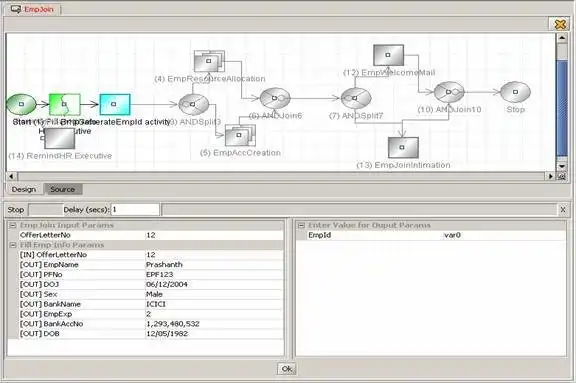Click the canvas vertical scrollbar thumb

pyautogui.click(x=562, y=108)
